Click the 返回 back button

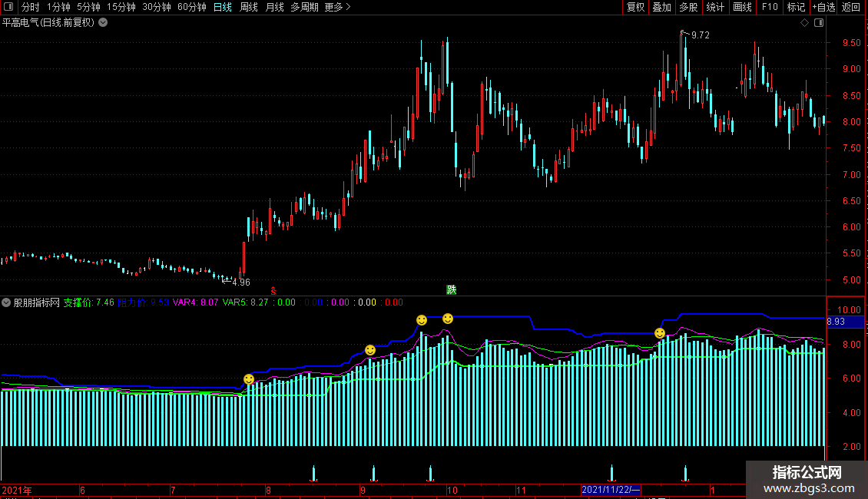851,7
